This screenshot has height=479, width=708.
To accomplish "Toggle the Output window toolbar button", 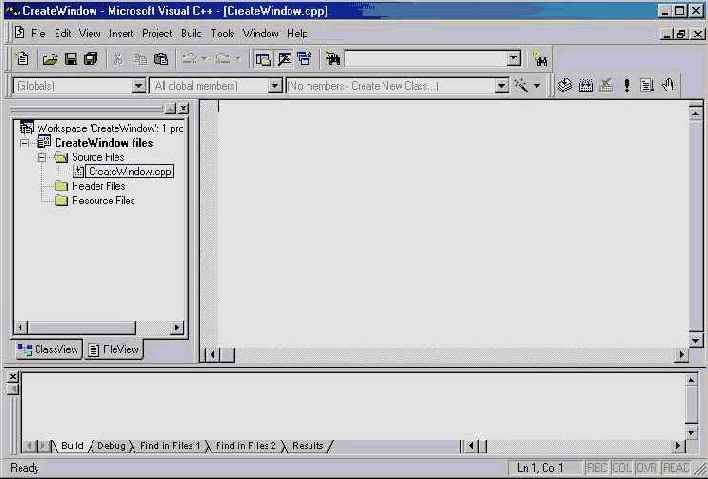I will pos(283,60).
